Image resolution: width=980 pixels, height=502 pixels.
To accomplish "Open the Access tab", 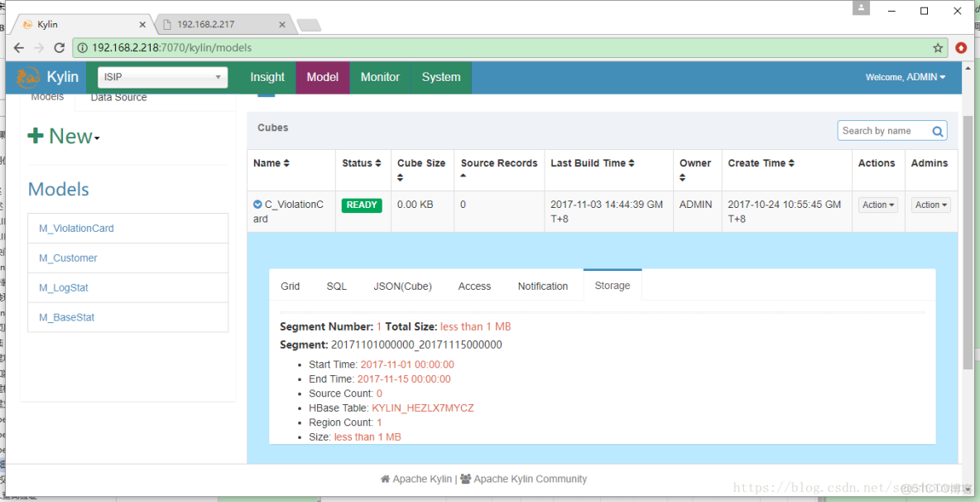I will [x=474, y=287].
